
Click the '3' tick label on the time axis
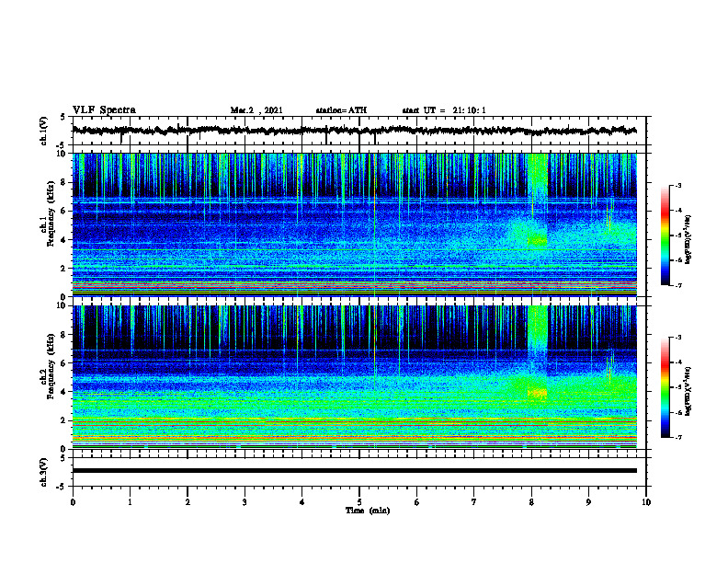pos(245,502)
